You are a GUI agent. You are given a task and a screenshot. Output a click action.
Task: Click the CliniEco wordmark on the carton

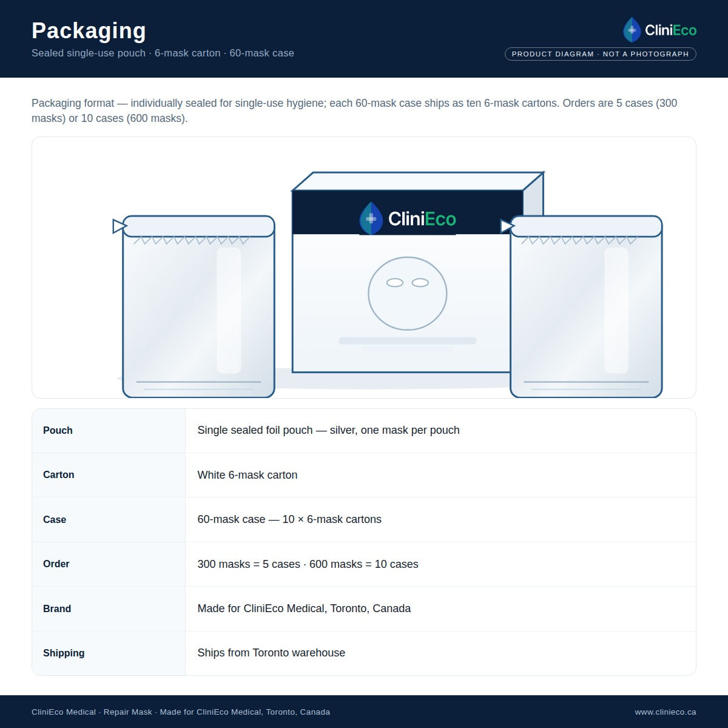point(422,219)
